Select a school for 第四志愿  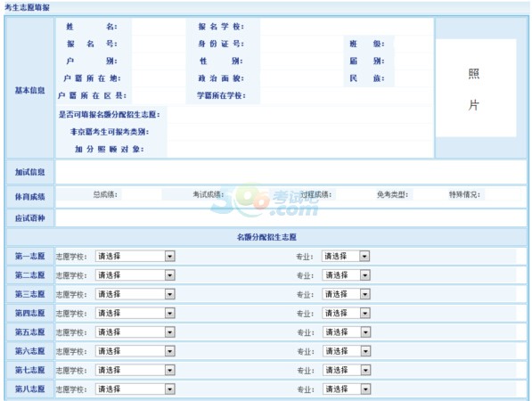(x=135, y=313)
